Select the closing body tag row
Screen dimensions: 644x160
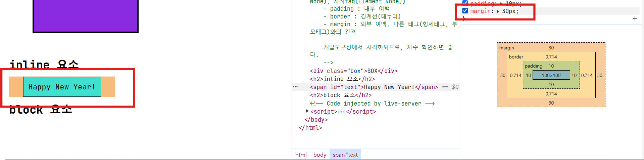click(316, 120)
